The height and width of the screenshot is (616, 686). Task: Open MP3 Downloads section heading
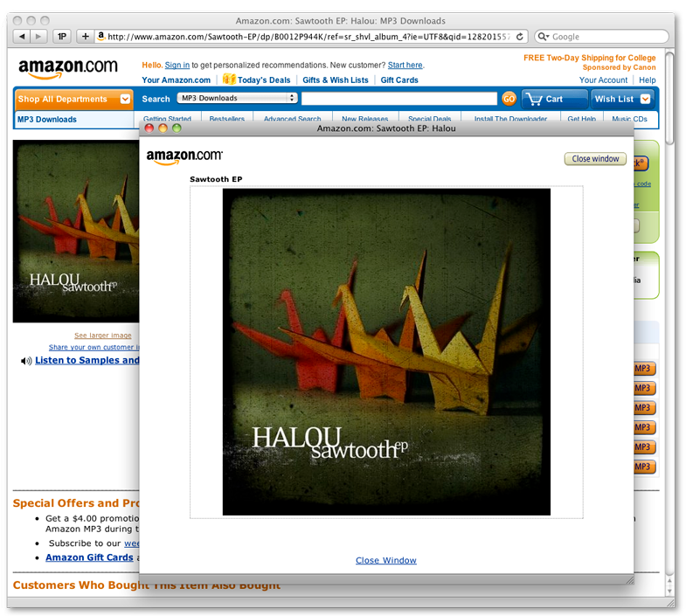(47, 120)
